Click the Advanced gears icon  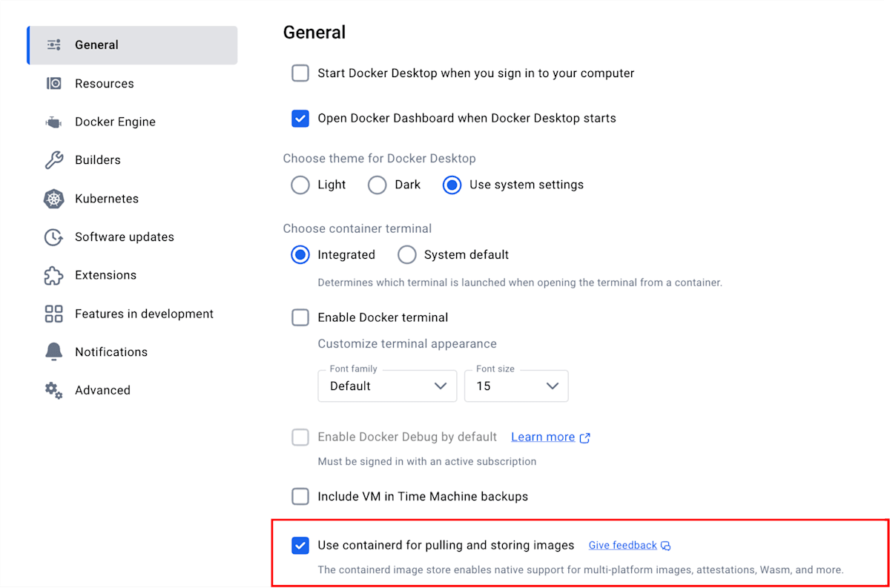click(54, 391)
